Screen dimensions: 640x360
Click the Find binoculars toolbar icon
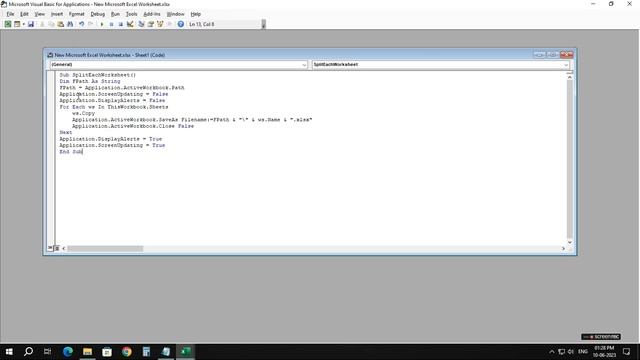coord(70,24)
